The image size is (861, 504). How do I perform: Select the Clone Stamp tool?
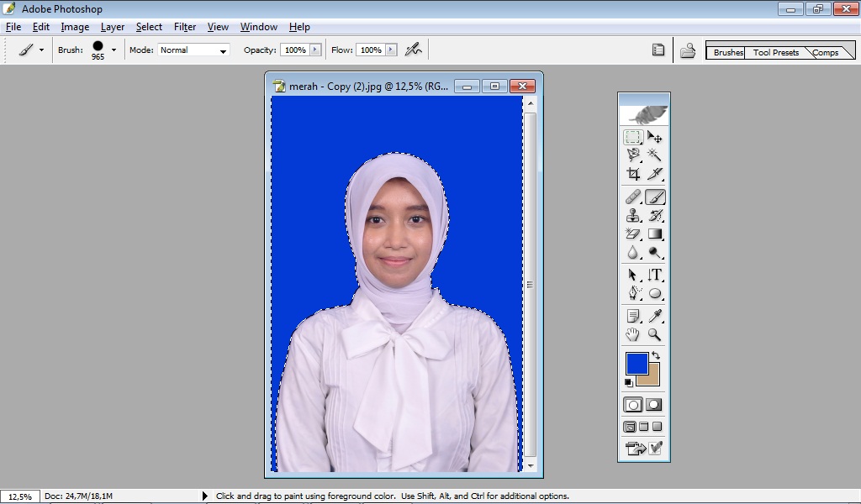click(631, 216)
